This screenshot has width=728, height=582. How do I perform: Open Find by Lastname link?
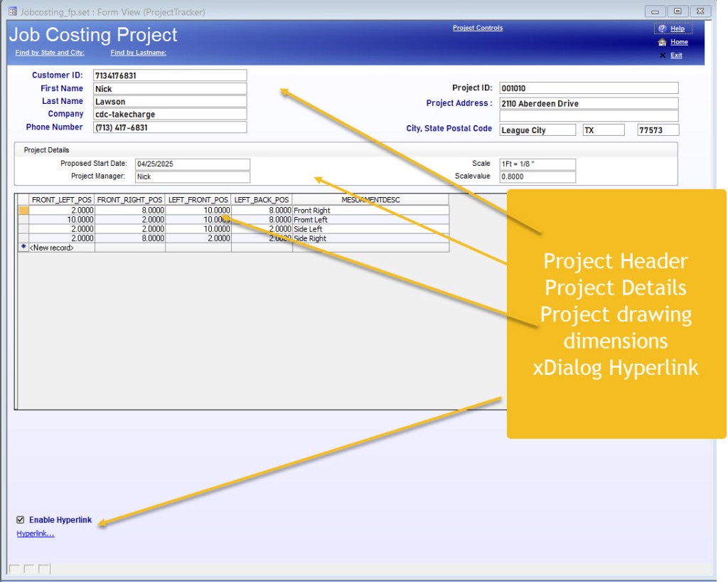tap(138, 53)
